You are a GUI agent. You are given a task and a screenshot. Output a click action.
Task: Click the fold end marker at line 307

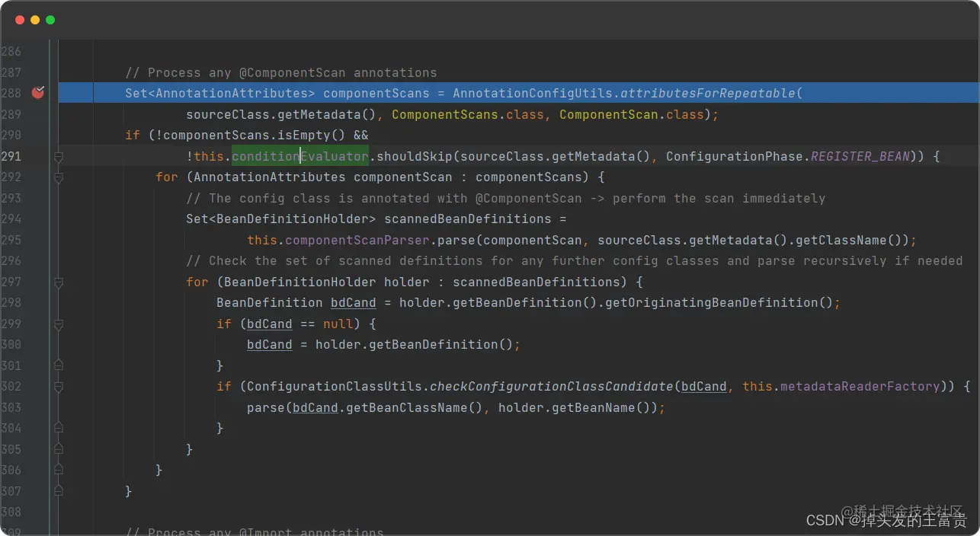pyautogui.click(x=59, y=491)
